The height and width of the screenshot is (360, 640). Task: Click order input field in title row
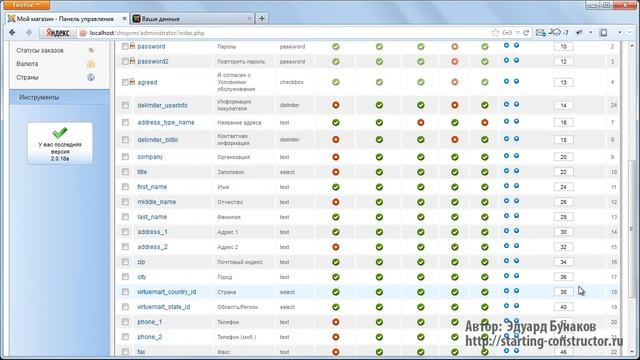[563, 172]
